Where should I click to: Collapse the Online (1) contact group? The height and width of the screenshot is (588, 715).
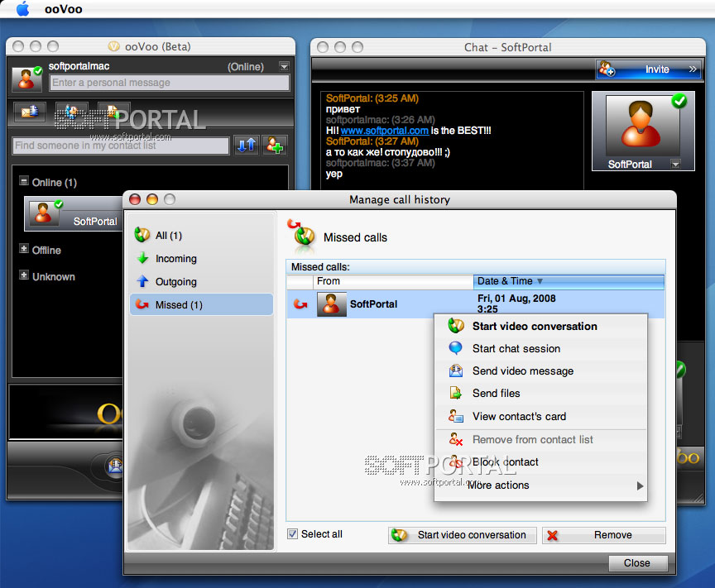[x=24, y=181]
